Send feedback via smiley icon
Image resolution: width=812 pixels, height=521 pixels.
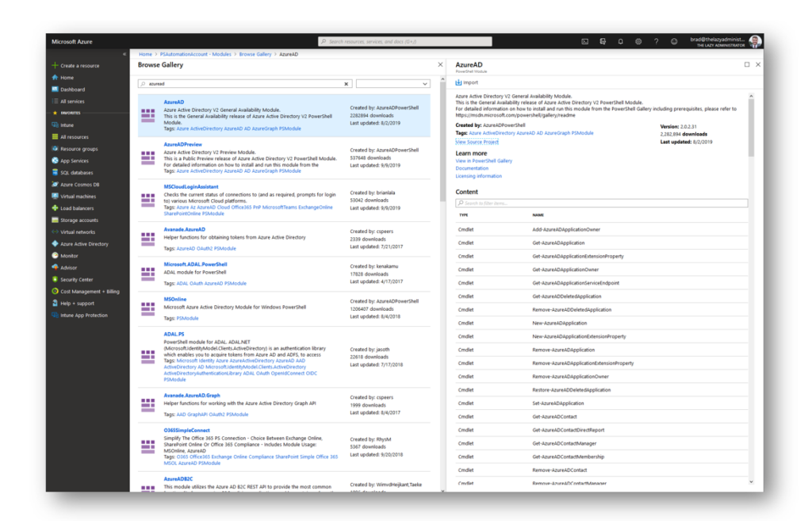click(x=674, y=41)
